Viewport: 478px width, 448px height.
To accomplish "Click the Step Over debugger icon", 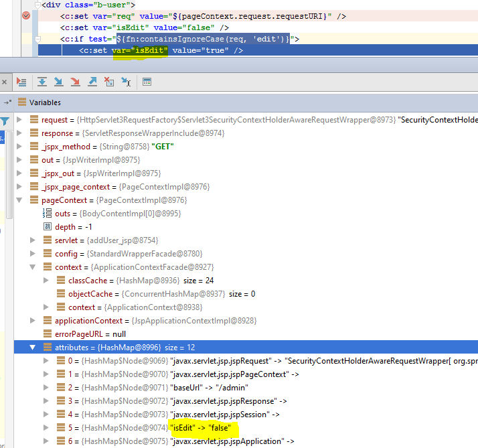I will (42, 82).
